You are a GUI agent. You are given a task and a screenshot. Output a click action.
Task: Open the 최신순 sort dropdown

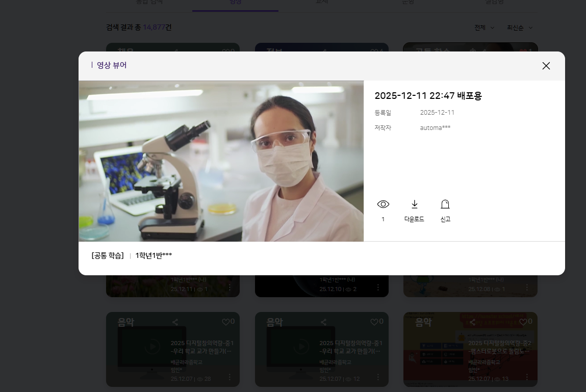pos(519,28)
